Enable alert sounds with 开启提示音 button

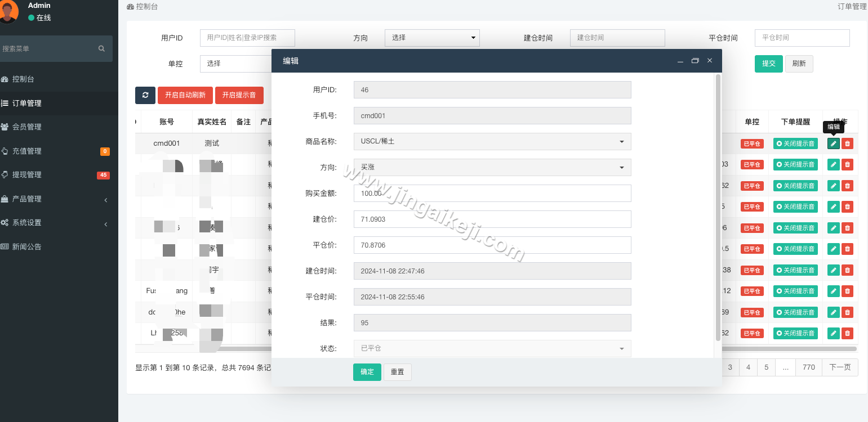(x=239, y=95)
